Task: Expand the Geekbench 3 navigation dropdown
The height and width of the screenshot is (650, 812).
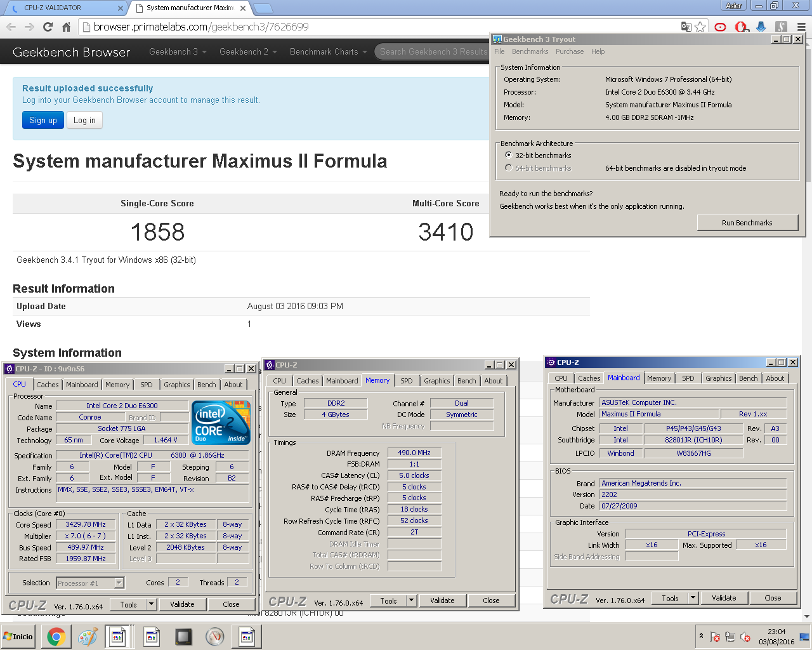Action: pos(178,51)
